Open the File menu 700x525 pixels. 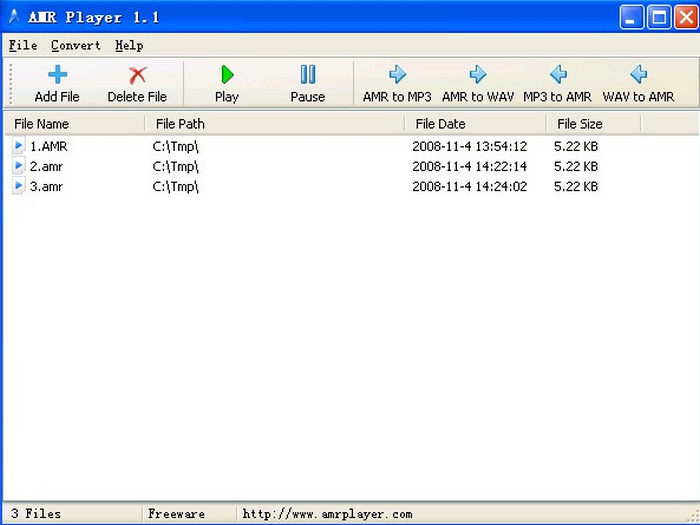coord(22,45)
